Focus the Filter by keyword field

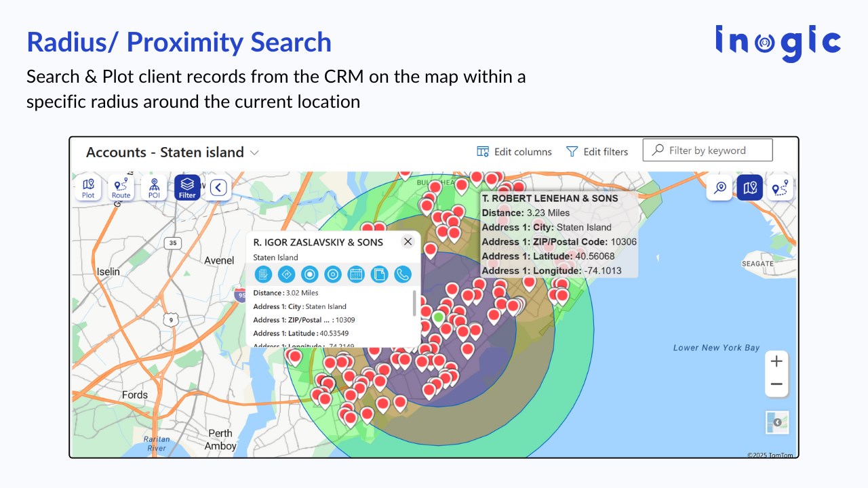pyautogui.click(x=707, y=150)
